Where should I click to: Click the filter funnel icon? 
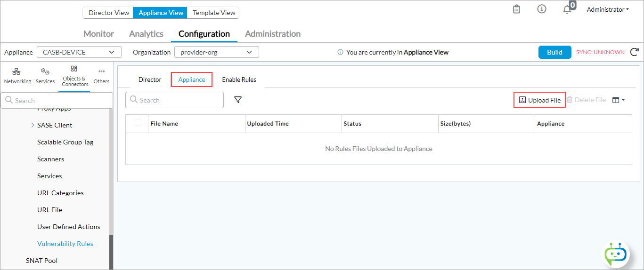coord(238,100)
